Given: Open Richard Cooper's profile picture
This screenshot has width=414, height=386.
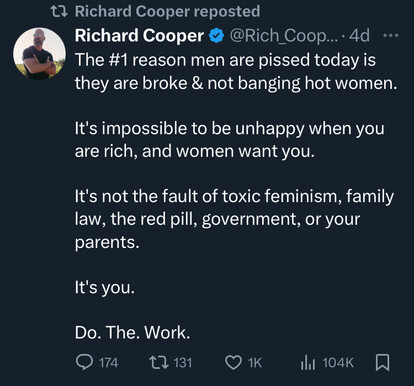Looking at the screenshot, I should click(x=39, y=54).
